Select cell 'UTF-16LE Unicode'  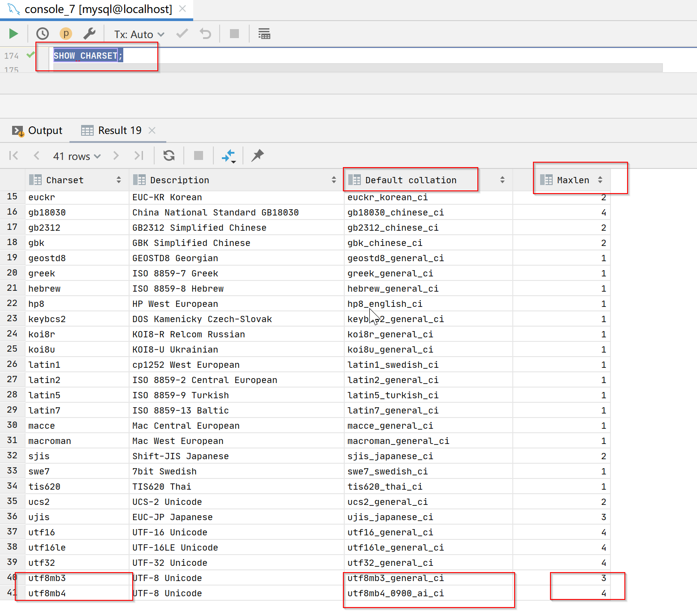[x=236, y=547]
